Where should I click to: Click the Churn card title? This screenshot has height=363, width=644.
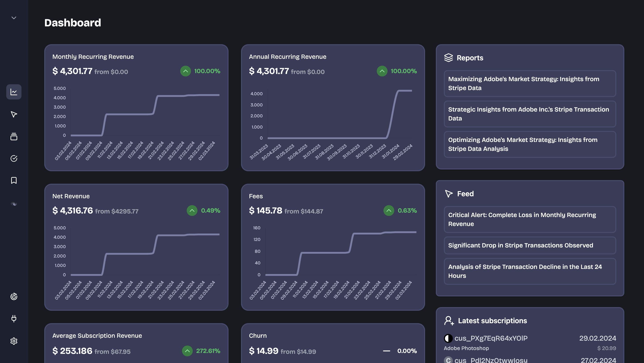(x=258, y=336)
